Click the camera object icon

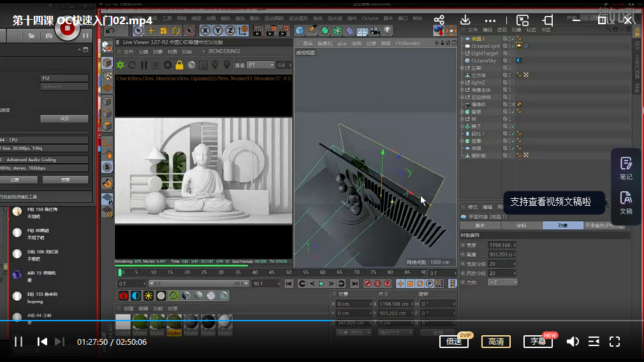[374, 31]
